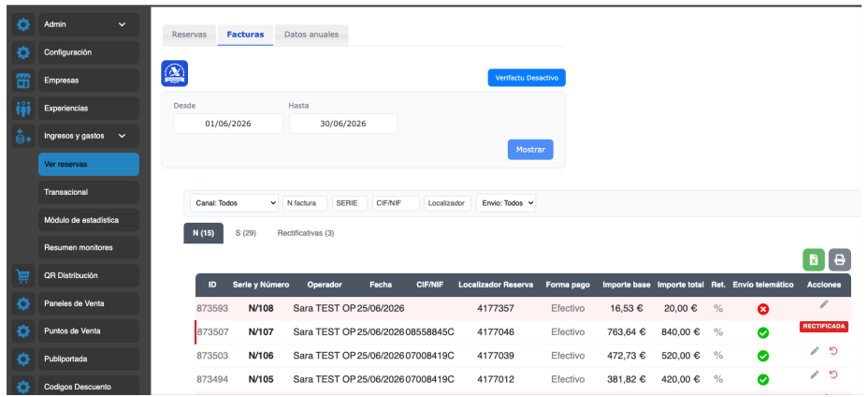Click the Importe total column header
This screenshot has height=397, width=868.
tap(681, 285)
